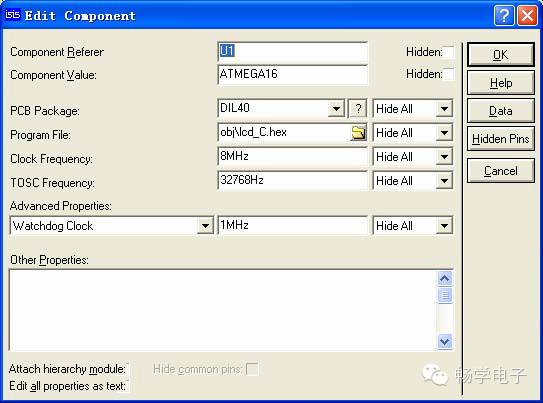Click Other Properties scrollbar up arrow

tap(445, 278)
